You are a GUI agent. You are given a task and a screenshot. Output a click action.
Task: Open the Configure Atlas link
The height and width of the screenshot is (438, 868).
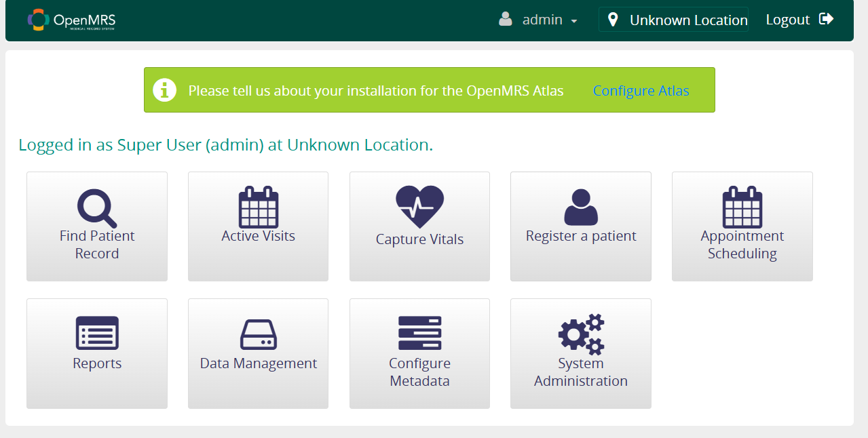[x=641, y=91]
